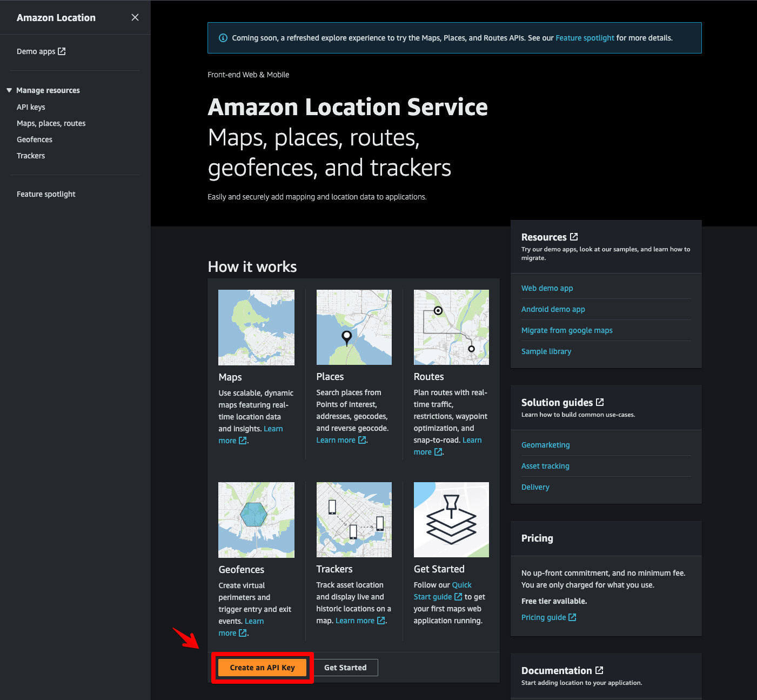Open API keys in sidebar
The width and height of the screenshot is (757, 700).
(x=31, y=107)
